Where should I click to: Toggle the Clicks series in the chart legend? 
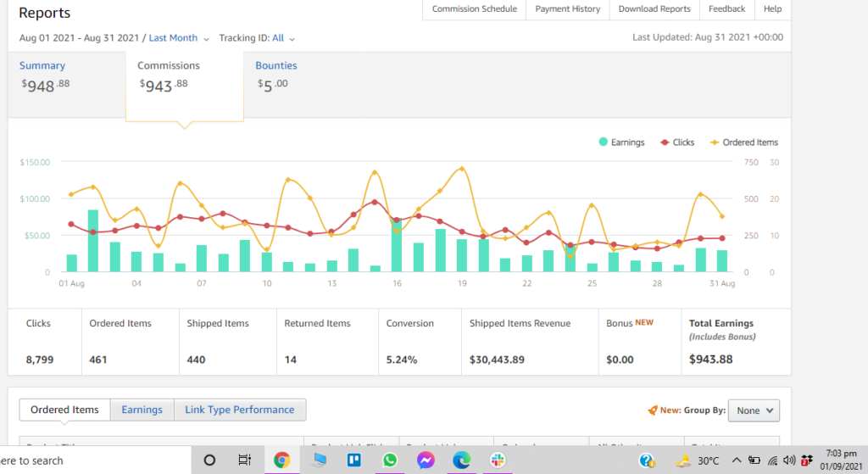(x=677, y=142)
